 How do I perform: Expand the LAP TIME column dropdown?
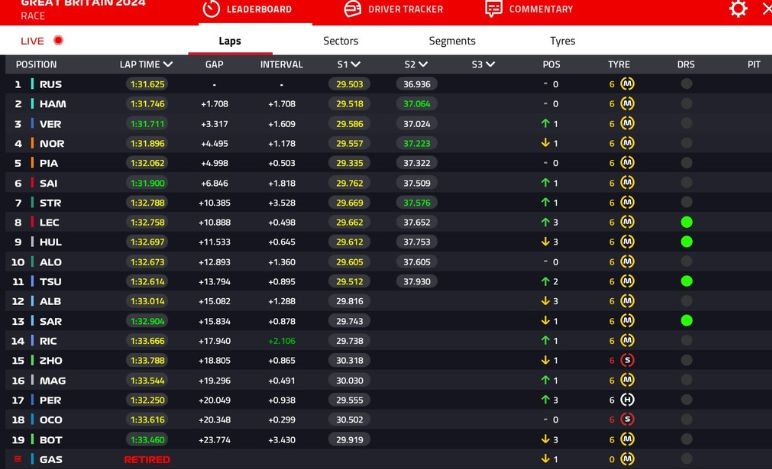click(x=168, y=64)
